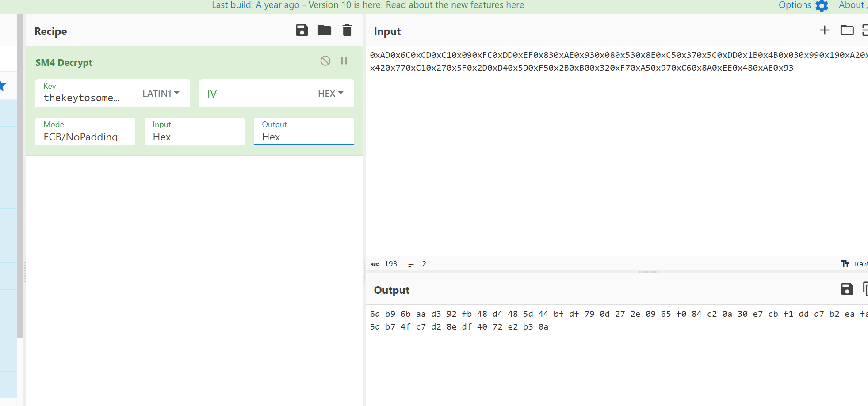Clear recipe with the trash icon
This screenshot has width=868, height=406.
coord(347,30)
